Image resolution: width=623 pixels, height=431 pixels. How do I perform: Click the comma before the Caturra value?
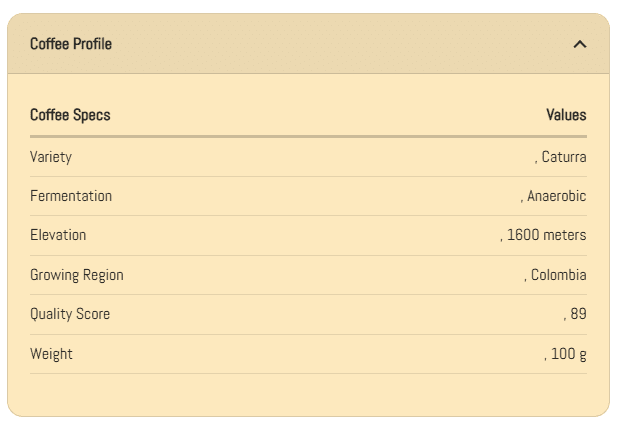536,160
